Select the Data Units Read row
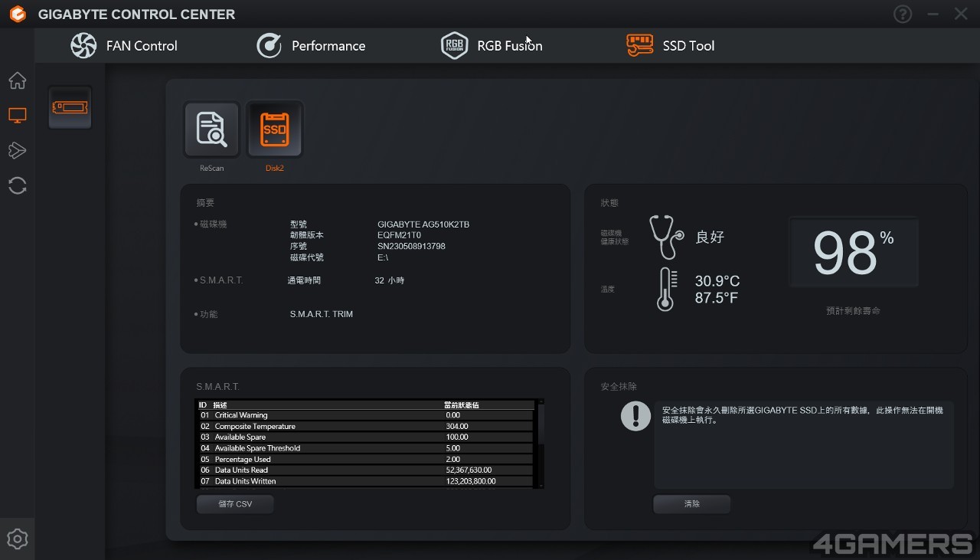This screenshot has width=980, height=560. (x=366, y=470)
